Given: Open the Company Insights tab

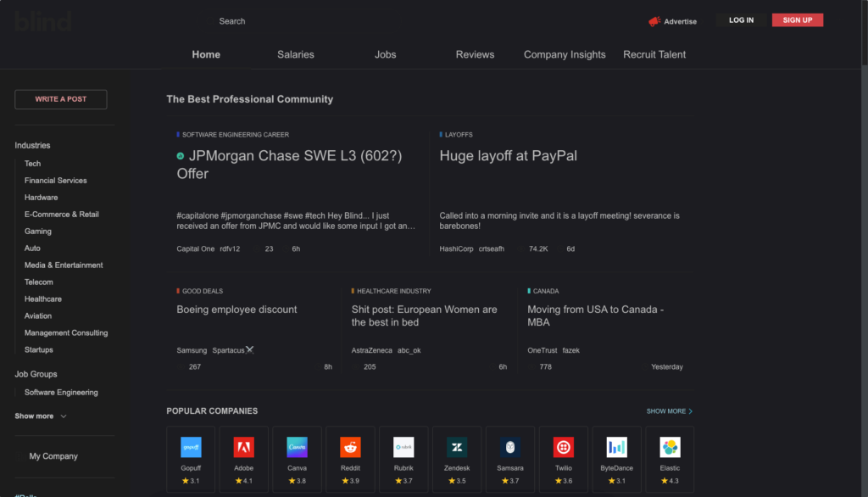Looking at the screenshot, I should coord(565,54).
